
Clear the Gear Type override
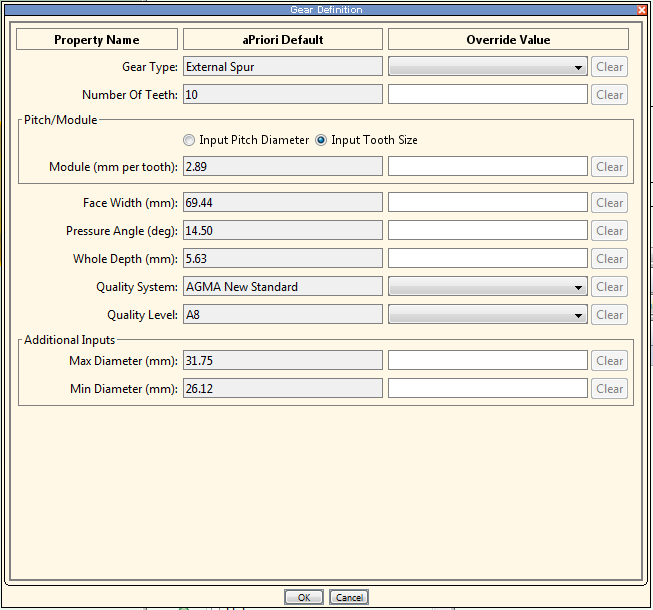[x=609, y=67]
